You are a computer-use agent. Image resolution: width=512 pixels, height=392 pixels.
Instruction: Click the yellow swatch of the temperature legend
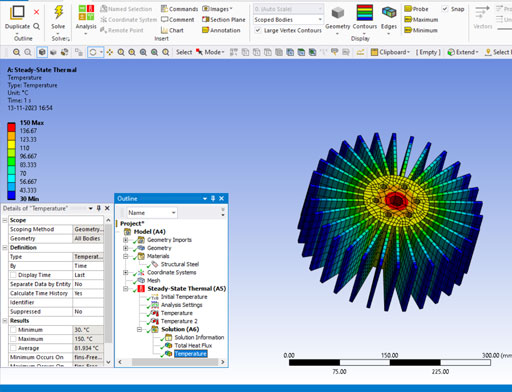12,144
